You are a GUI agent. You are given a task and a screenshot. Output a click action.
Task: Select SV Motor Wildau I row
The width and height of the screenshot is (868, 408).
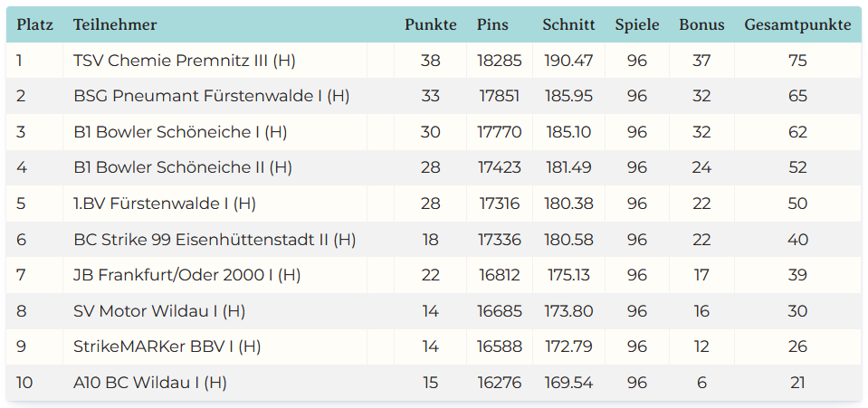coord(159,311)
